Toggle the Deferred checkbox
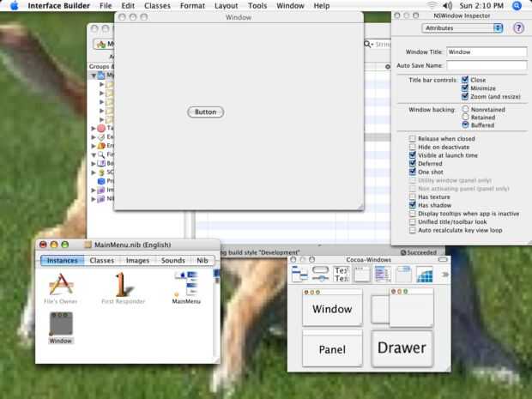This screenshot has height=399, width=532. pos(412,163)
